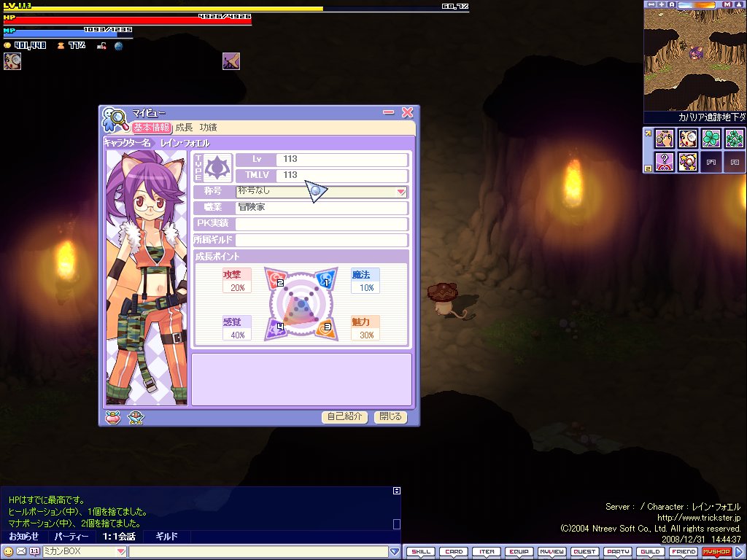
Task: Click the mailbox icon beside the globe
Action: click(x=101, y=46)
